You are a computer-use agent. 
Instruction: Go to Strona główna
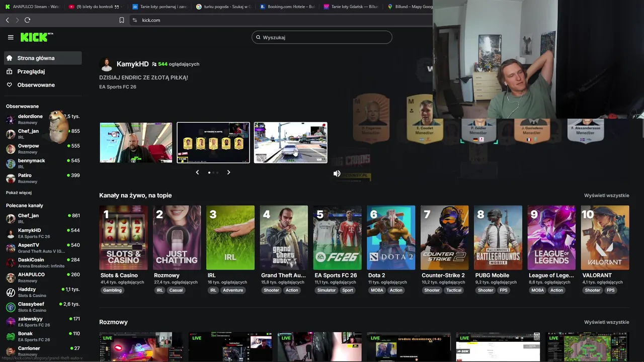pyautogui.click(x=43, y=58)
